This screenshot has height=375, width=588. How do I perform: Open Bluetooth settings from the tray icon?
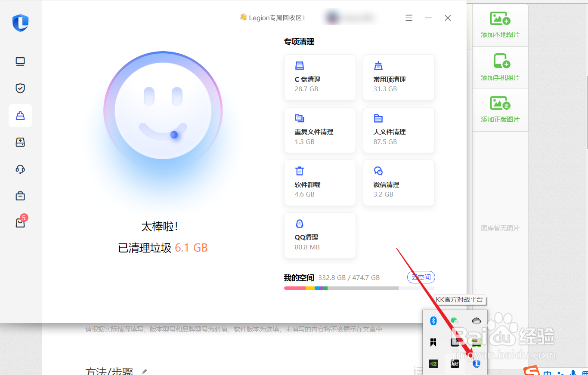click(x=433, y=320)
